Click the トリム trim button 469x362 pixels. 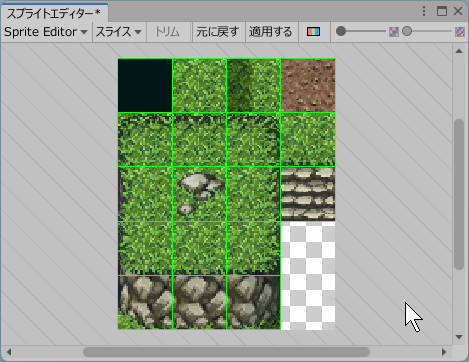pos(168,32)
